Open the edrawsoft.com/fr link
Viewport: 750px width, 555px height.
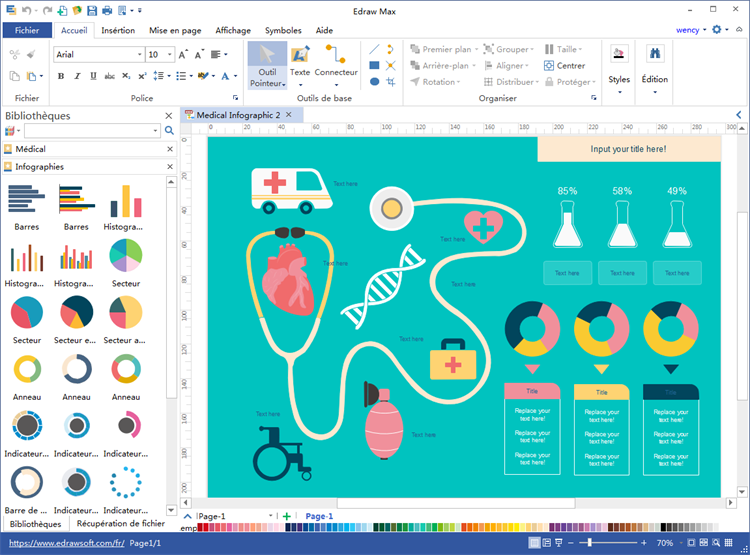66,543
